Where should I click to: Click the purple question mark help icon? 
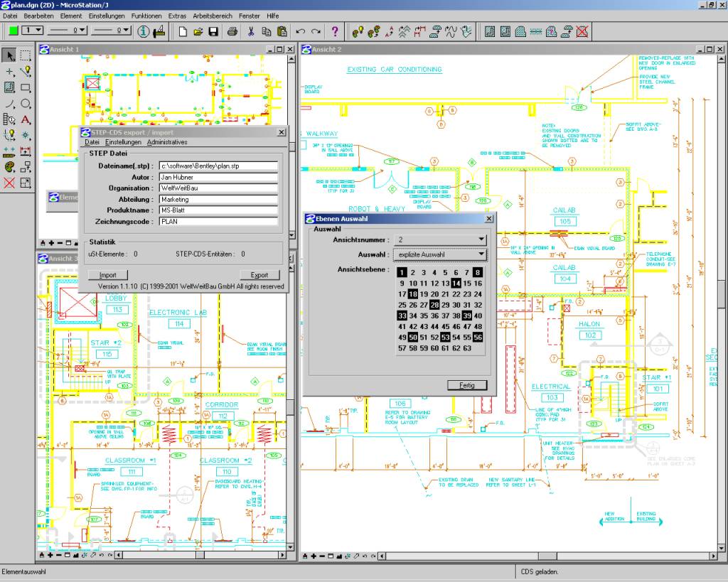click(x=335, y=31)
